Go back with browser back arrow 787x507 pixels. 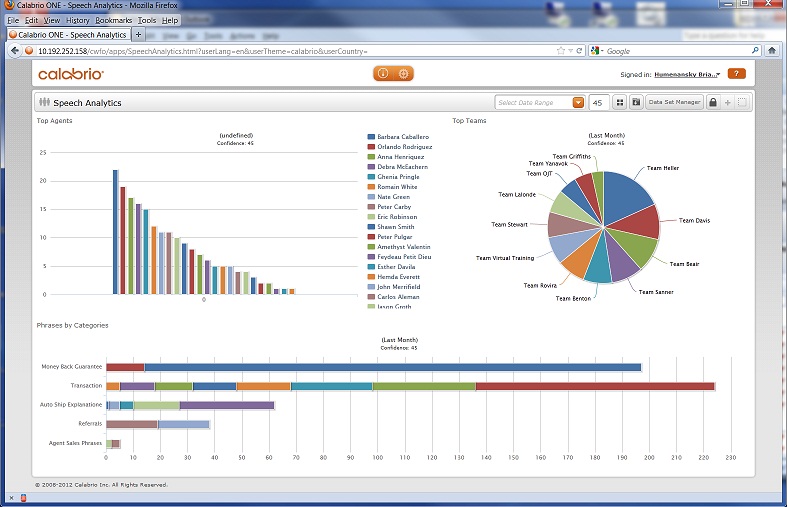15,51
